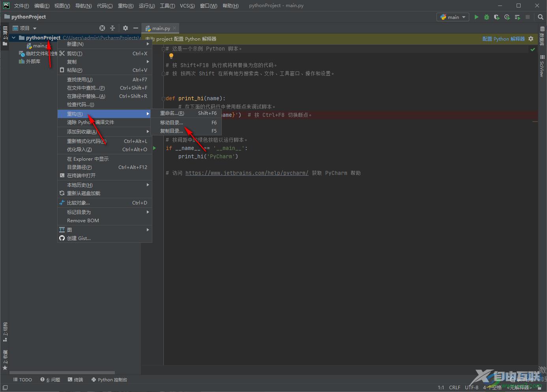The height and width of the screenshot is (392, 547).
Task: Open the SciView sidebar tool window
Action: (542, 66)
